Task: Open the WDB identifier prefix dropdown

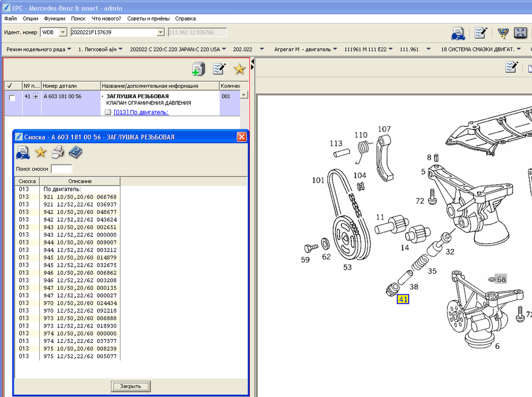Action: pyautogui.click(x=63, y=32)
